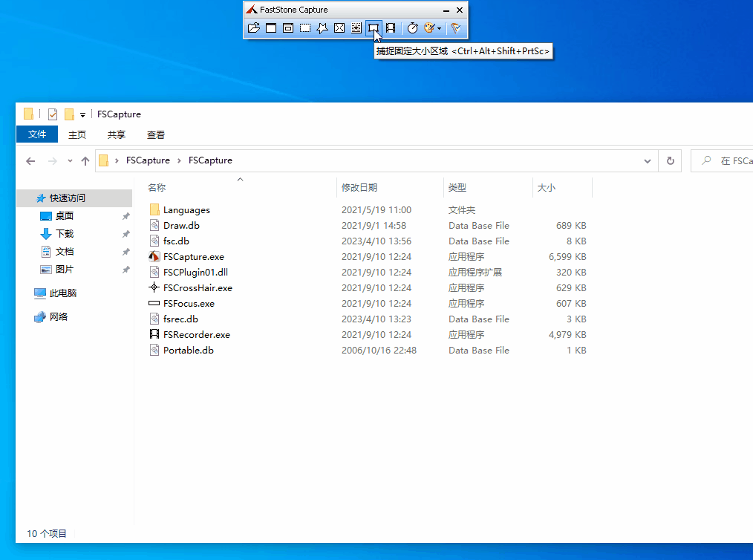This screenshot has width=753, height=560.
Task: Open the 文件 menu in Explorer
Action: [x=37, y=134]
